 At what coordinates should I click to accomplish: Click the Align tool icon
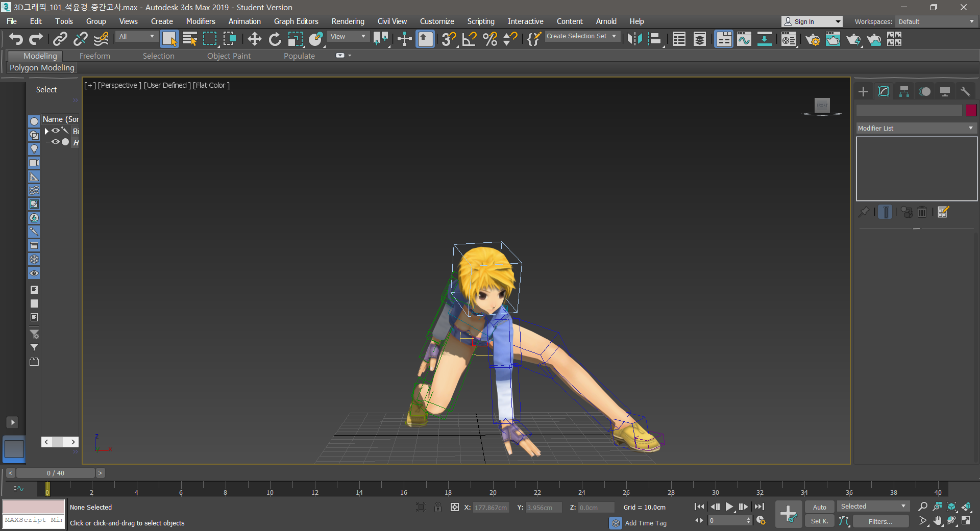point(655,39)
